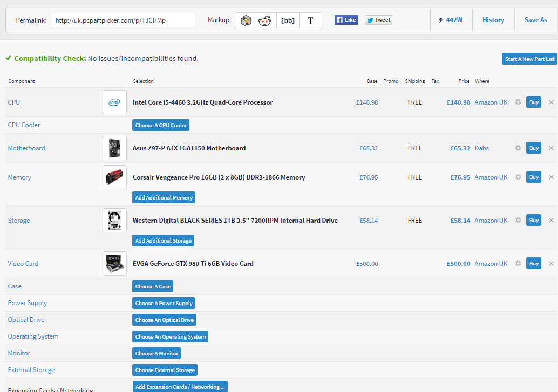The height and width of the screenshot is (392, 558).
Task: Remove the Western Digital hard drive
Action: coord(551,220)
